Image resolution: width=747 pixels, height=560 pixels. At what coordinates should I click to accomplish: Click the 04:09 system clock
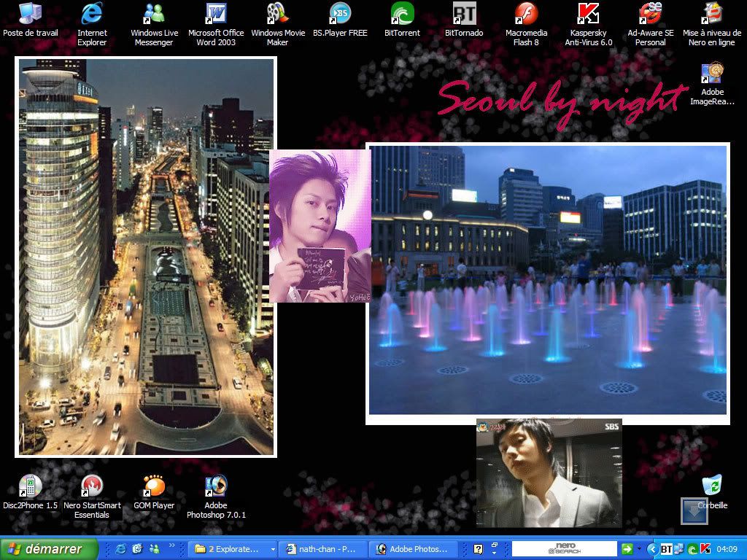[727, 549]
